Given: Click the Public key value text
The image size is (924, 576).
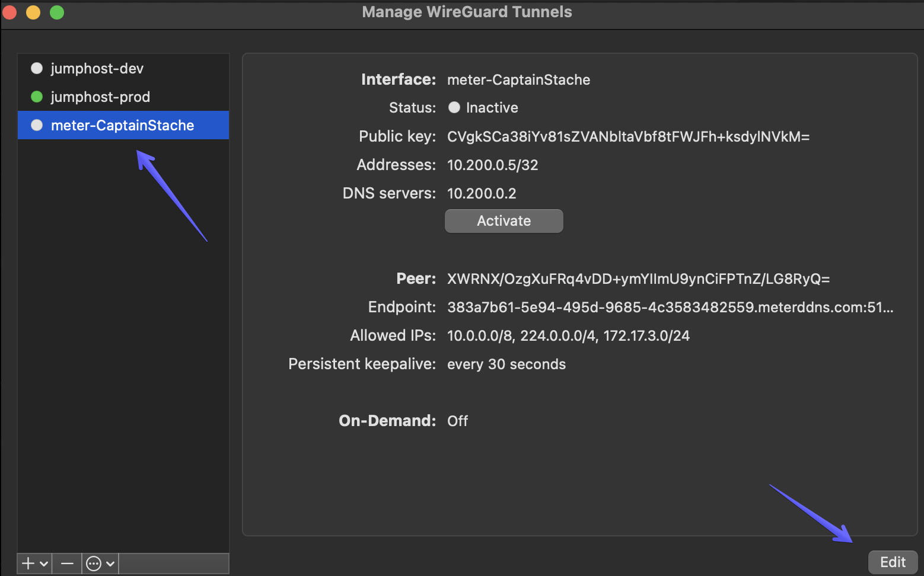Looking at the screenshot, I should [x=628, y=136].
